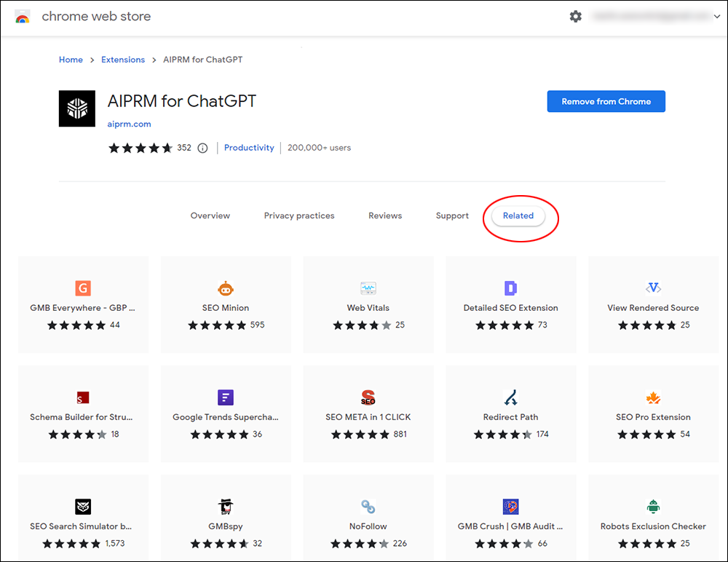Switch to the Overview tab
Screen dimensions: 728x562
point(210,215)
